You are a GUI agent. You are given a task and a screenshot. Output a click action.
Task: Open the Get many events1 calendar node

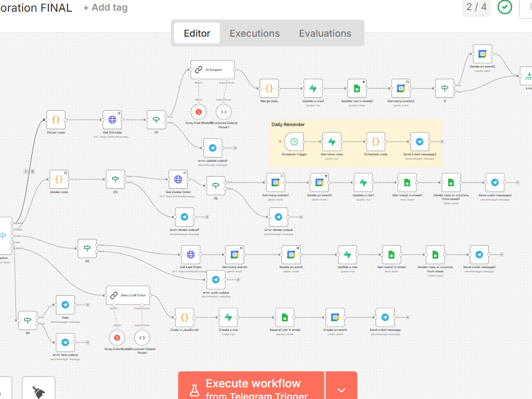pos(276,182)
